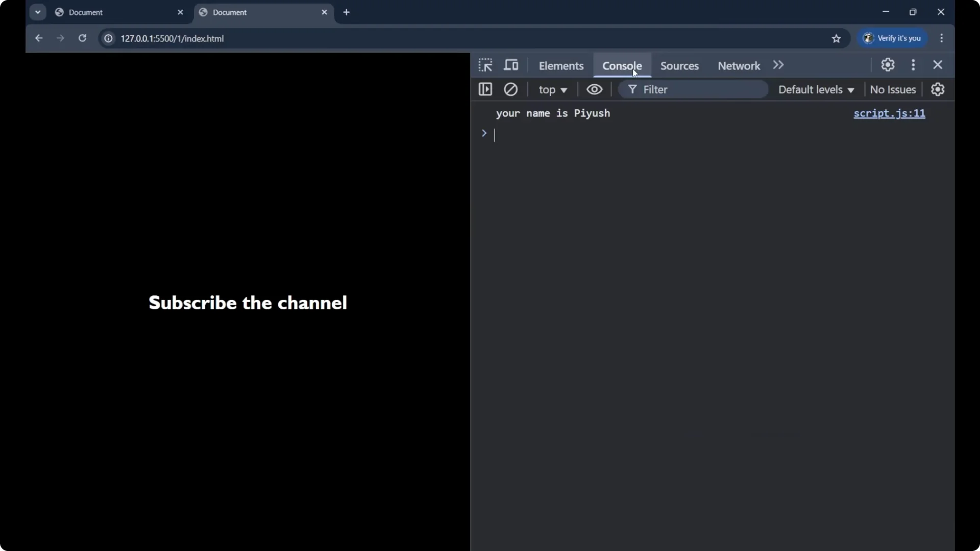Show more DevTools panels with the chevron
Image resolution: width=980 pixels, height=551 pixels.
[778, 65]
